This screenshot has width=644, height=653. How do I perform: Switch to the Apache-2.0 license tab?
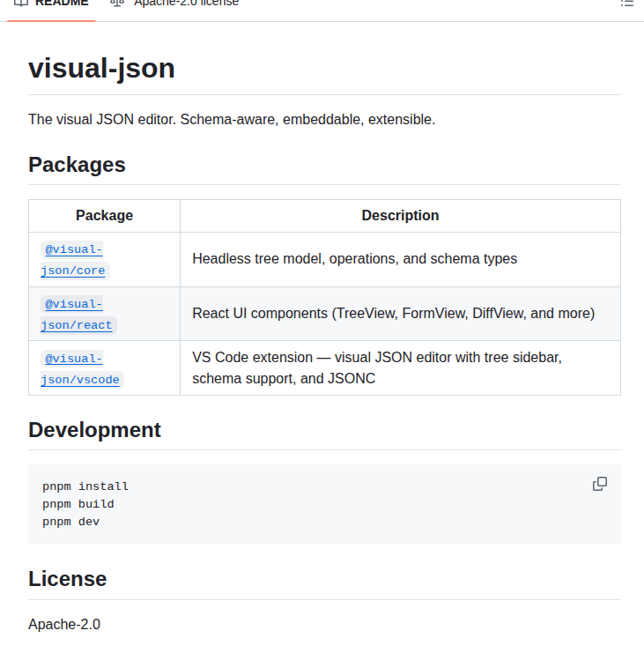[174, 5]
